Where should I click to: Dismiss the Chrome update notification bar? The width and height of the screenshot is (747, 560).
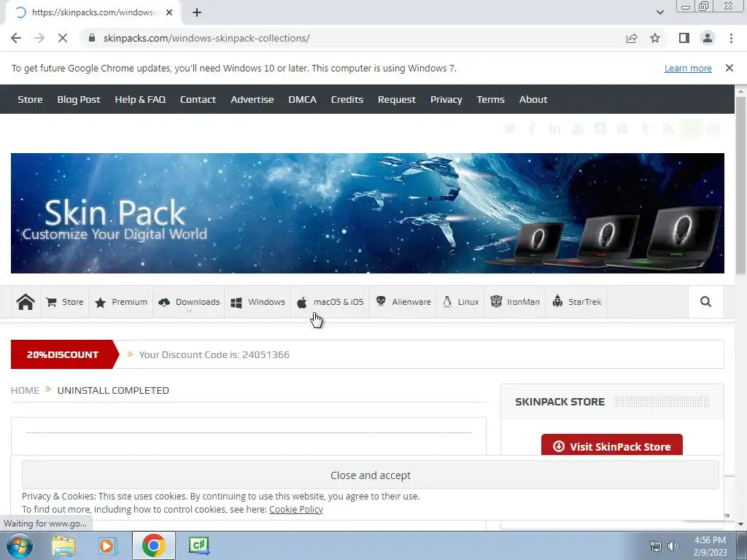(x=729, y=68)
